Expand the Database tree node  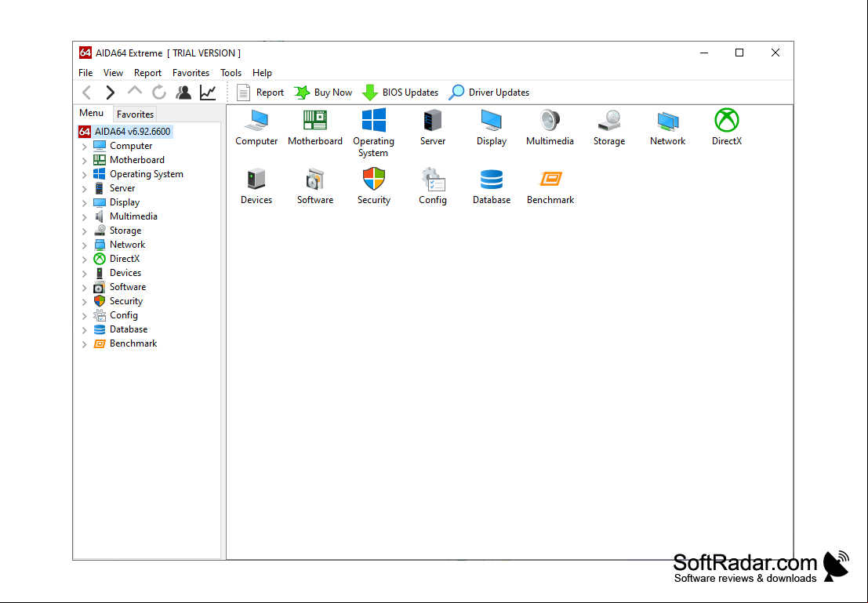coord(84,330)
